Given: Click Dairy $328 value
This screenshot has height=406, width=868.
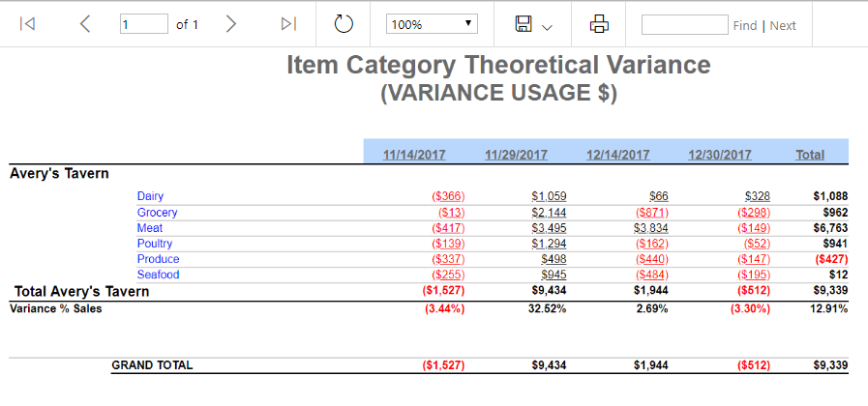Looking at the screenshot, I should [x=758, y=196].
